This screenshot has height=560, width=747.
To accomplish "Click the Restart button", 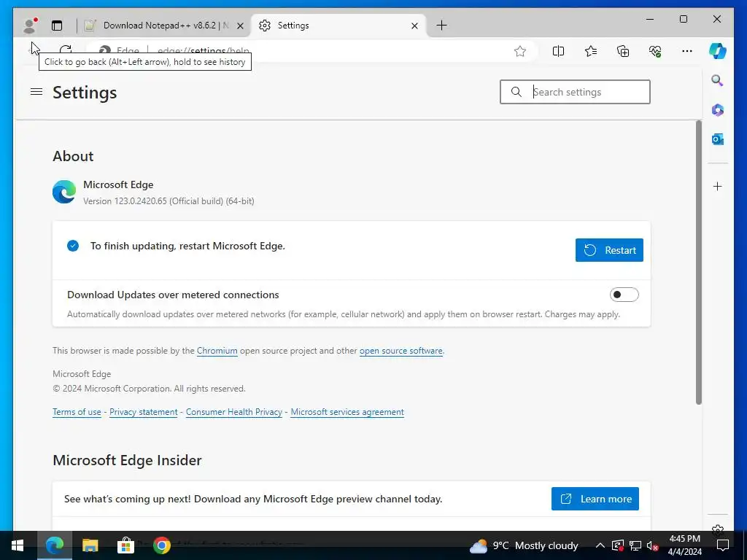I will pos(609,250).
